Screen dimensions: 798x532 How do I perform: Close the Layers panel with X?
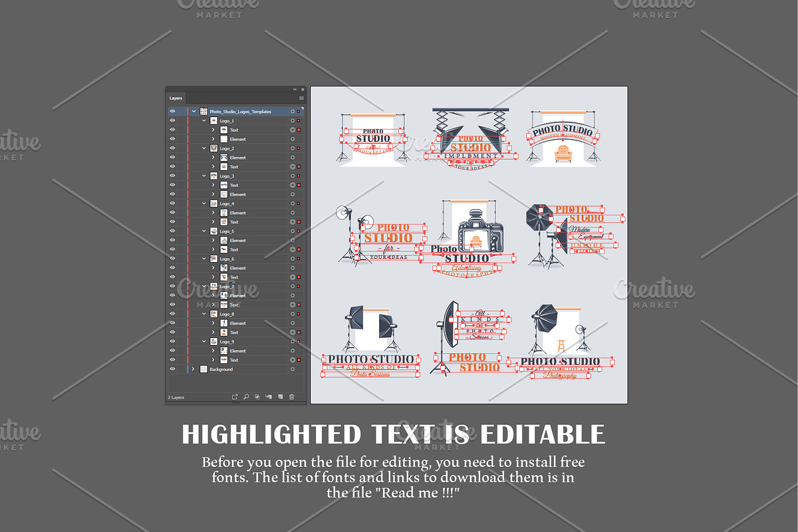click(303, 89)
